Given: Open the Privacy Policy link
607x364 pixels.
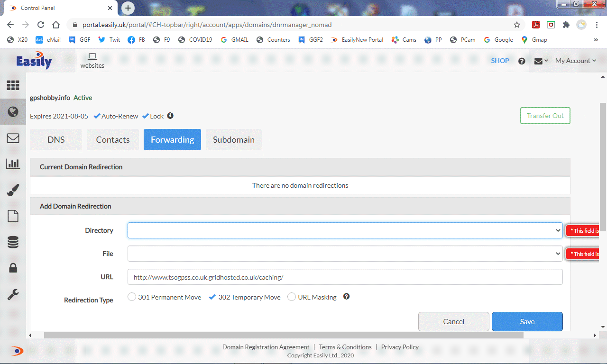Looking at the screenshot, I should 400,347.
